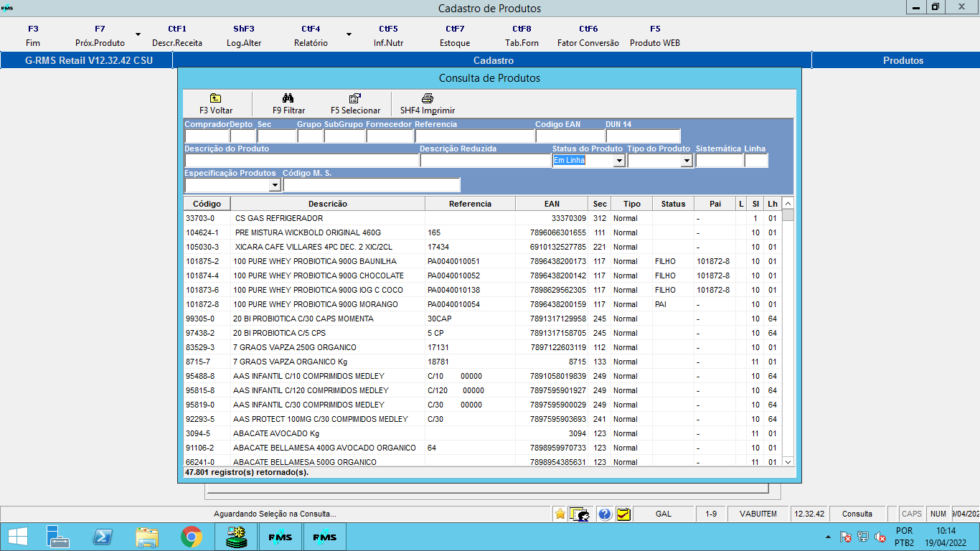Click the POR PTB2 language indicator
980x551 pixels.
[905, 537]
